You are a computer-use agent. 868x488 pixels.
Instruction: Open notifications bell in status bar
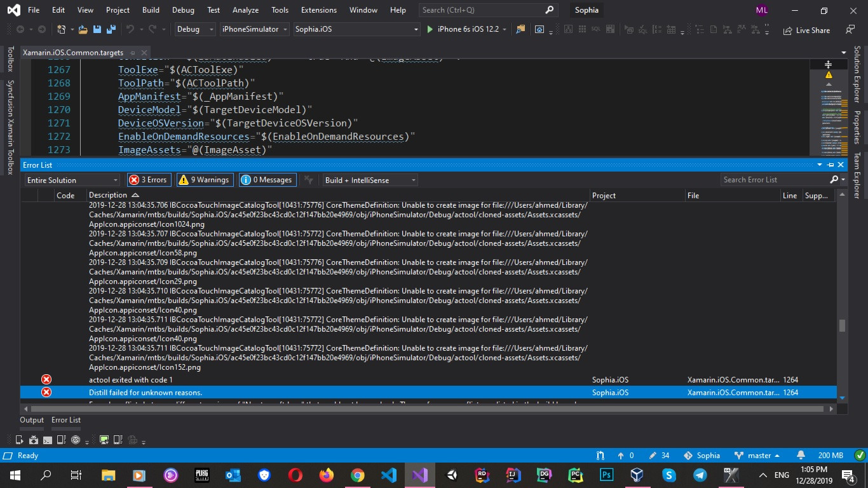pos(801,456)
